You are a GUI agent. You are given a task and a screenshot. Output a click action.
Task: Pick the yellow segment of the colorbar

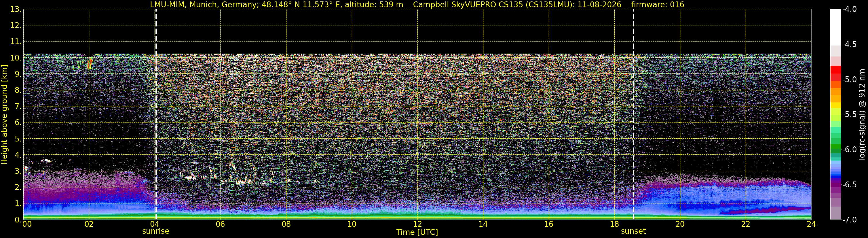[836, 105]
